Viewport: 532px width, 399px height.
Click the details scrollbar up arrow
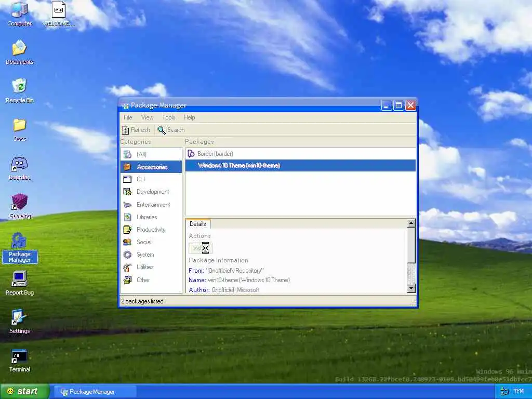point(411,223)
